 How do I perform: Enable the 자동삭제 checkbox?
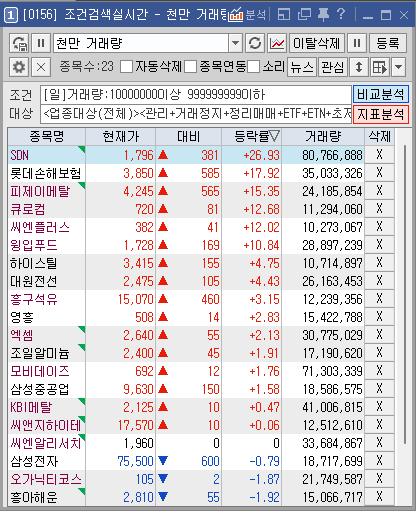coord(127,67)
